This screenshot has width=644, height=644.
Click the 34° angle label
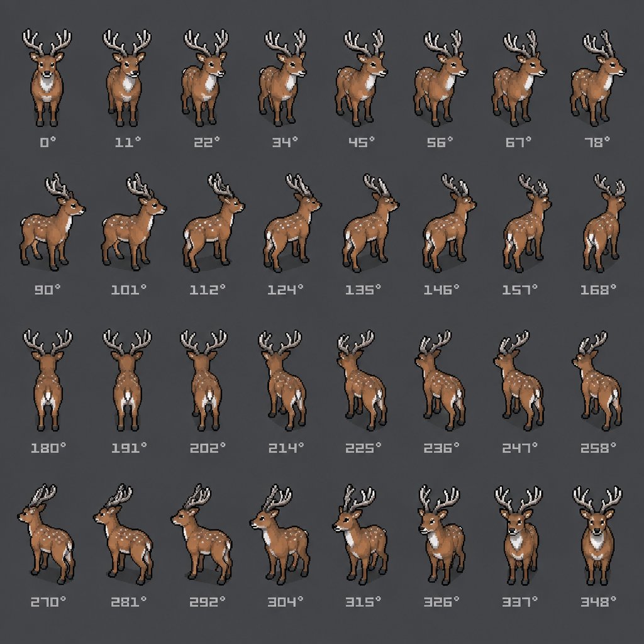click(285, 143)
